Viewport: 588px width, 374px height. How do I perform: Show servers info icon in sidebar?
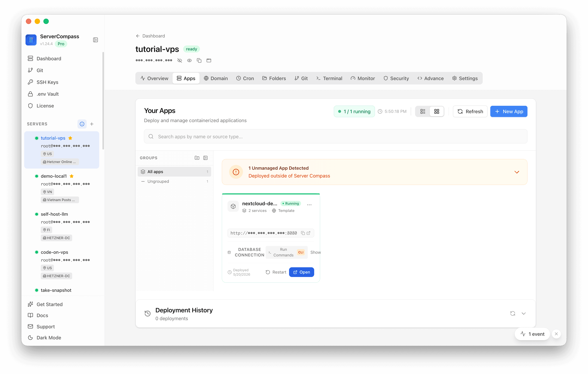click(x=82, y=124)
